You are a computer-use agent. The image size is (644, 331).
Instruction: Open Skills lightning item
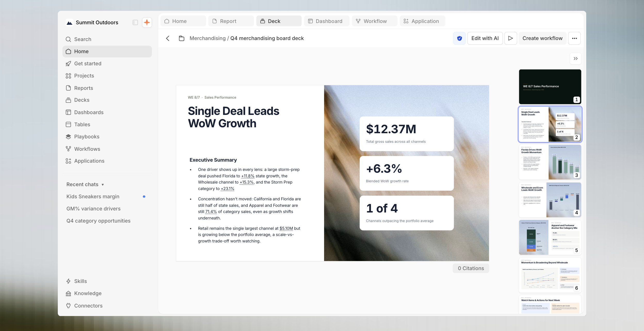(x=107, y=281)
